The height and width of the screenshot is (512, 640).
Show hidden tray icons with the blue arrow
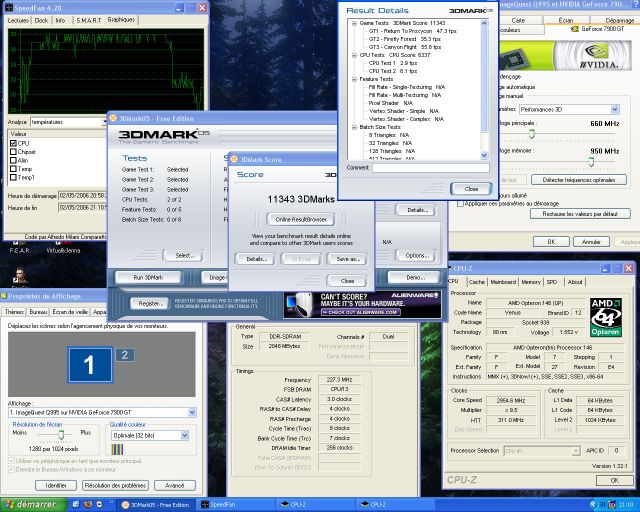(593, 505)
